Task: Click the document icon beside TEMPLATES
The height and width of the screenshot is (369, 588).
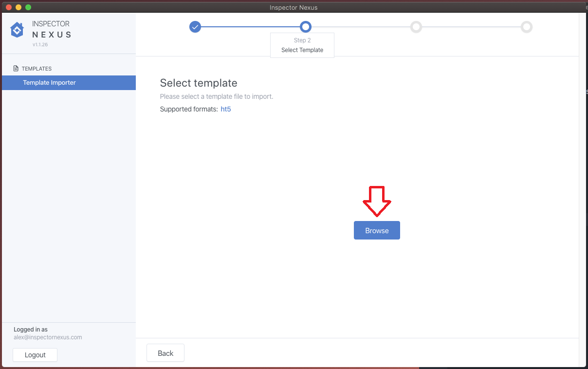Action: tap(16, 69)
